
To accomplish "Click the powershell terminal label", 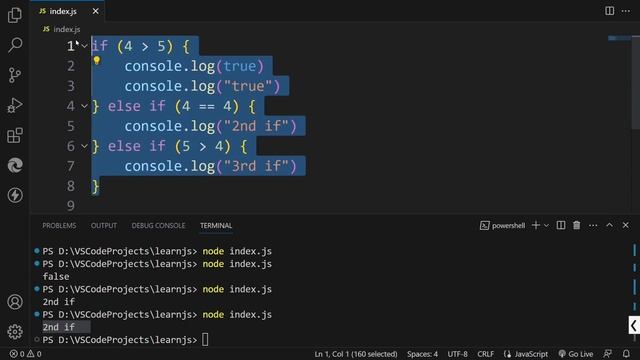I will pos(502,226).
